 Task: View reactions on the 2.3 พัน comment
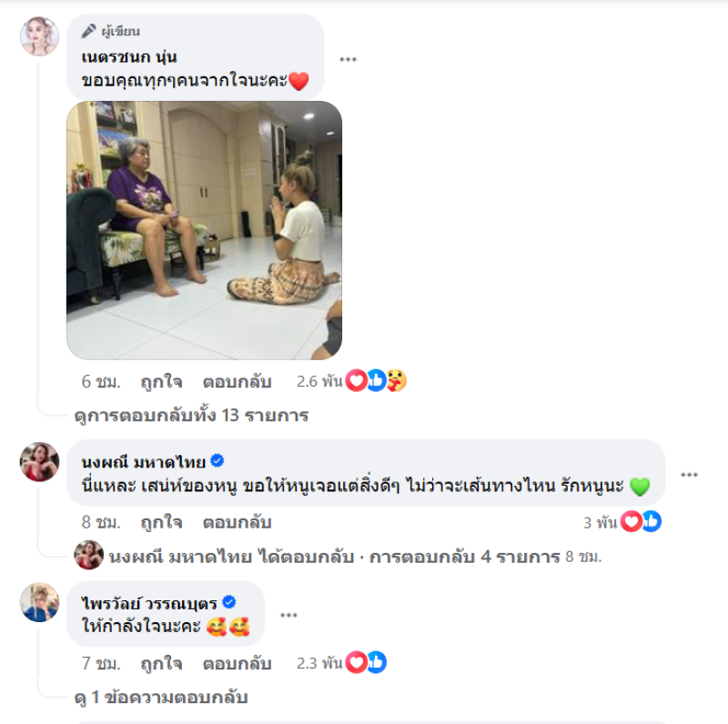341,662
